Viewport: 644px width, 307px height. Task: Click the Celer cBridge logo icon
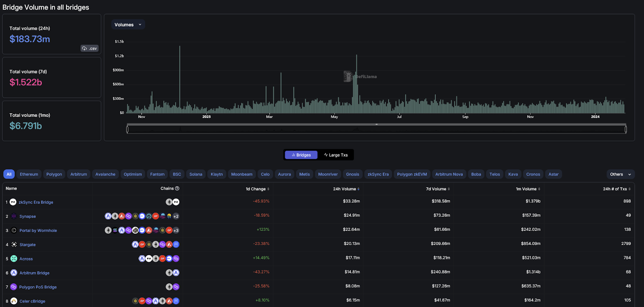14,301
